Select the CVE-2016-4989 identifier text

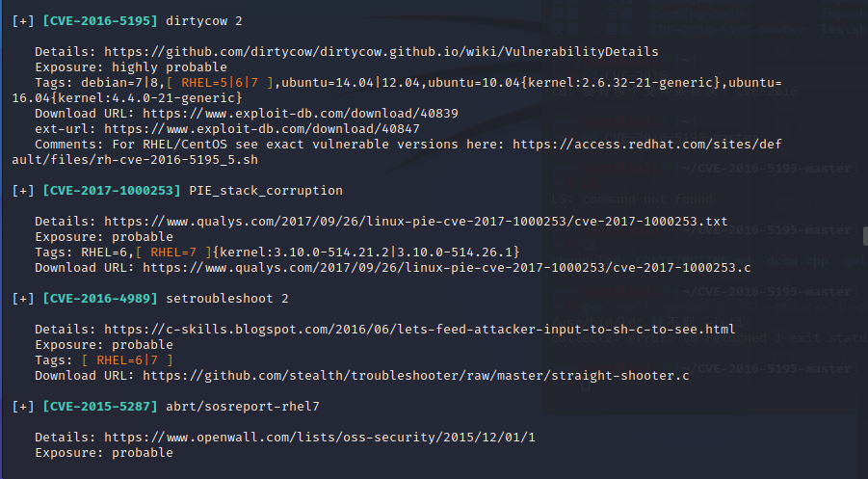point(99,299)
